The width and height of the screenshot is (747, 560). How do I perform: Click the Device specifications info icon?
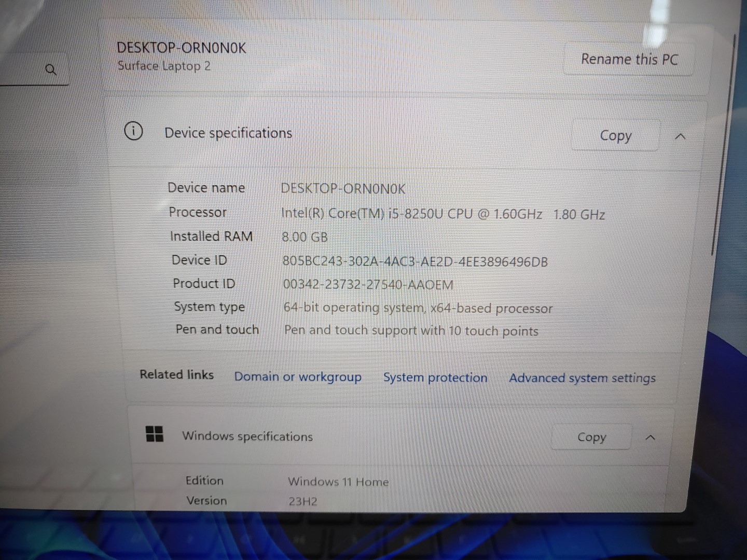click(x=133, y=131)
